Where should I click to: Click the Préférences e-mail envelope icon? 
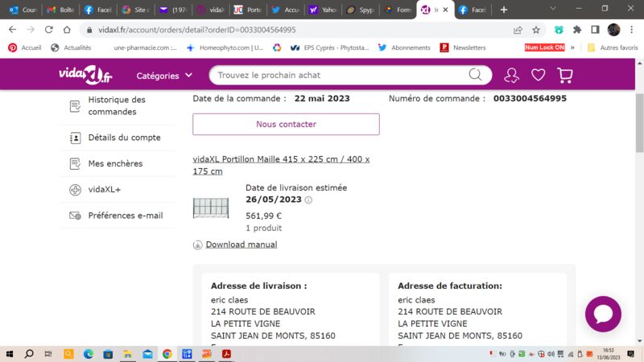(75, 216)
